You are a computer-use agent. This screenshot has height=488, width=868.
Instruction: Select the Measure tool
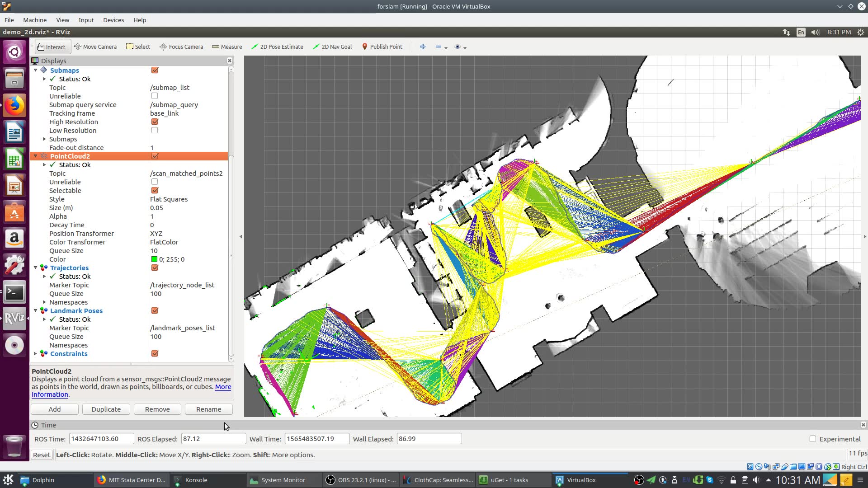[x=227, y=47]
